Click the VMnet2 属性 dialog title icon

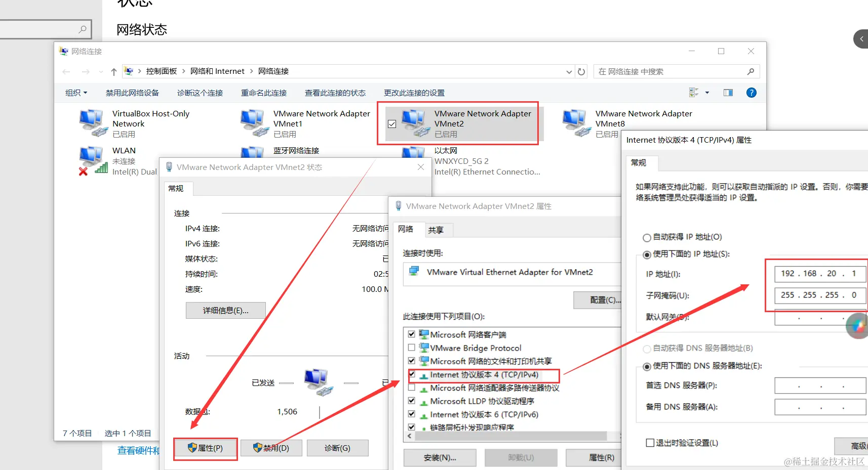click(399, 206)
